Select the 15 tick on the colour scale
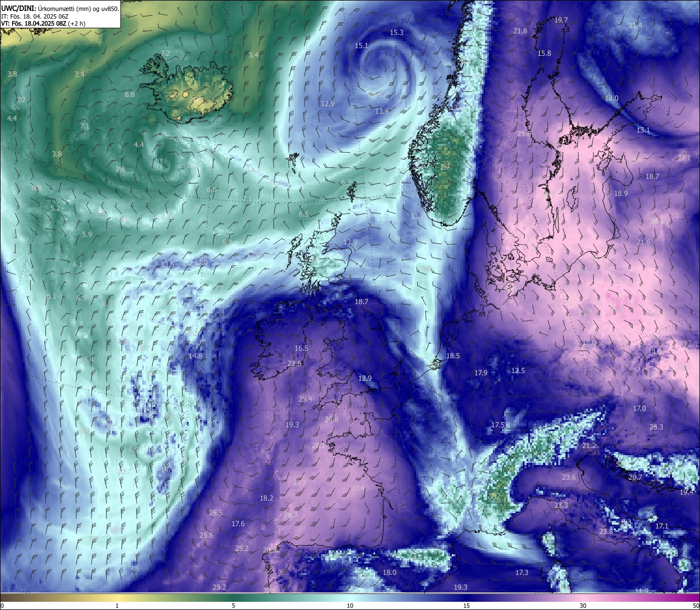700x610 pixels. [x=466, y=606]
